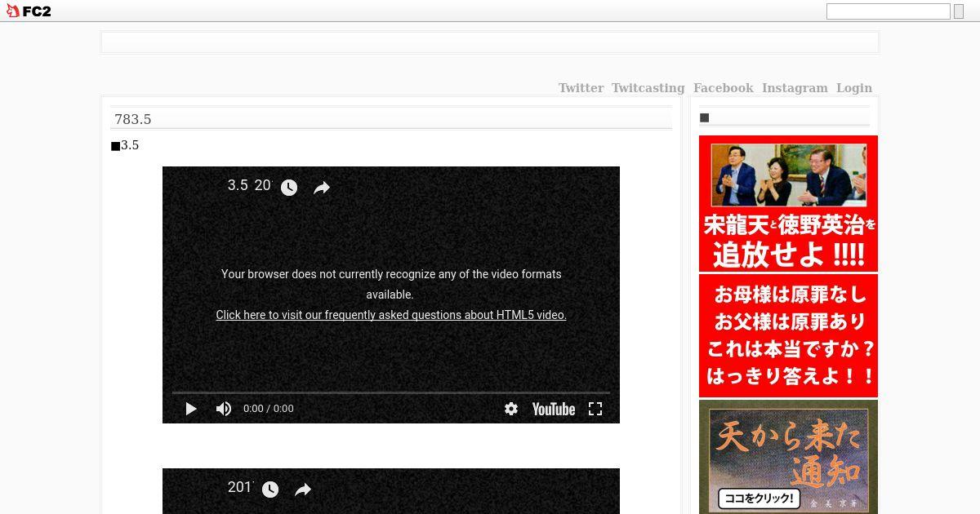Play the first video
This screenshot has width=980, height=514.
[190, 409]
